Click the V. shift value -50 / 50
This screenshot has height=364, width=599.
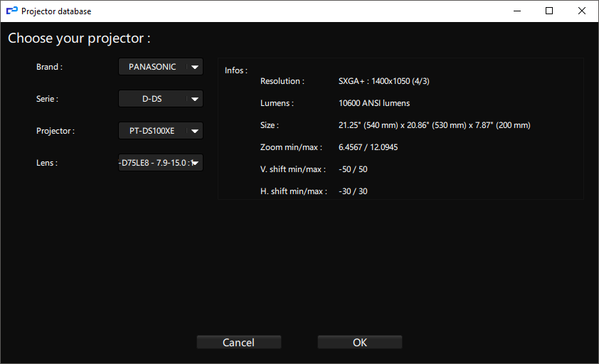click(x=353, y=169)
